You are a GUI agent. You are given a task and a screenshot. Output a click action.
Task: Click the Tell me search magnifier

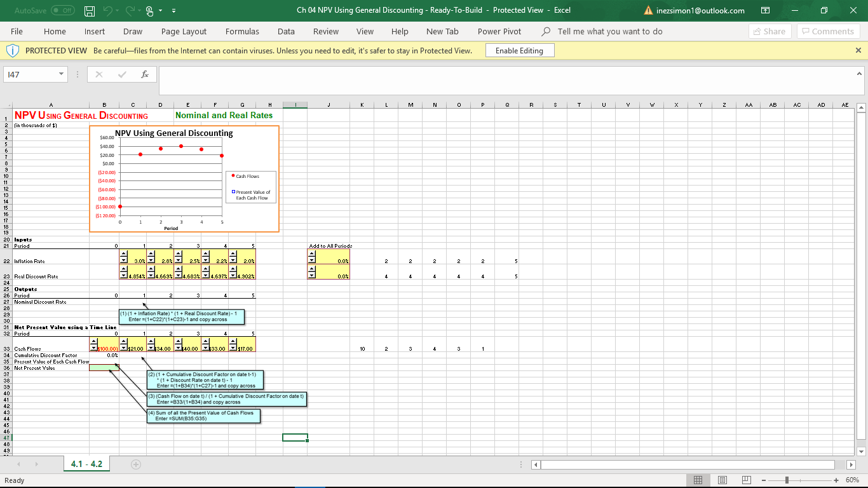pos(546,31)
